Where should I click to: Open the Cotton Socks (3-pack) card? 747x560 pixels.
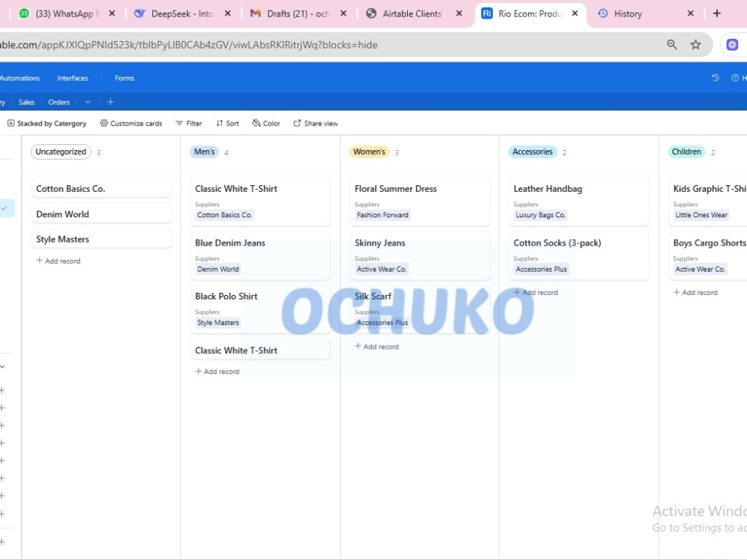[579, 255]
